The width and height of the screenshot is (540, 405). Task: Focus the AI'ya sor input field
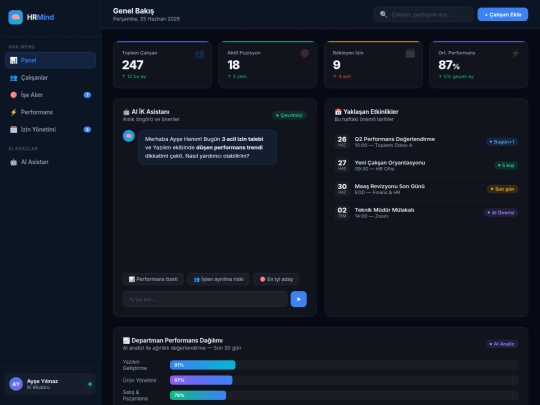[x=205, y=299]
